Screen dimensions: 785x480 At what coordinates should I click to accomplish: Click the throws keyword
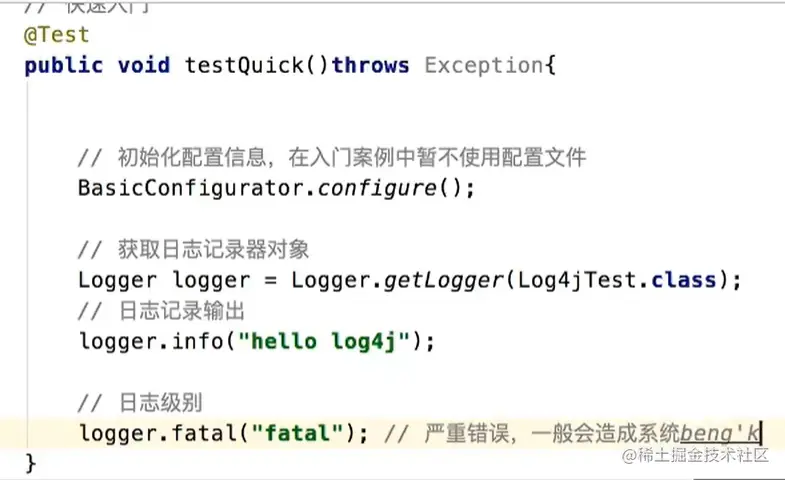click(370, 66)
